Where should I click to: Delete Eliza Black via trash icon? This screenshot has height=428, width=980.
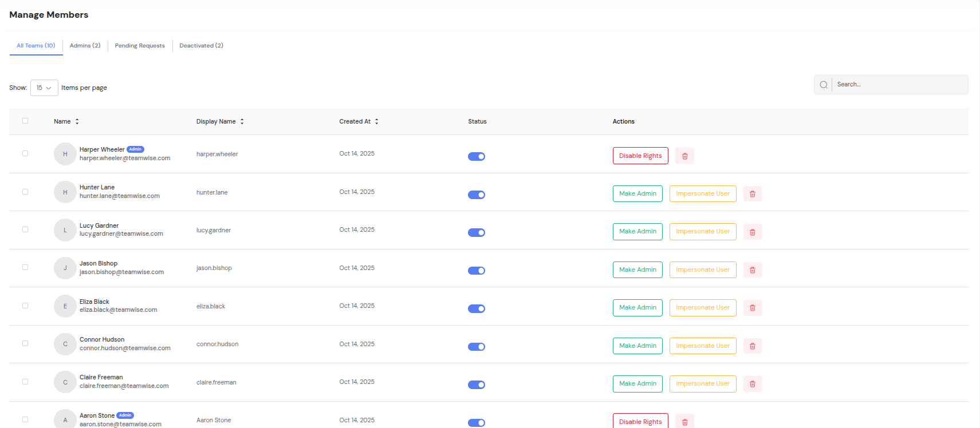[753, 308]
